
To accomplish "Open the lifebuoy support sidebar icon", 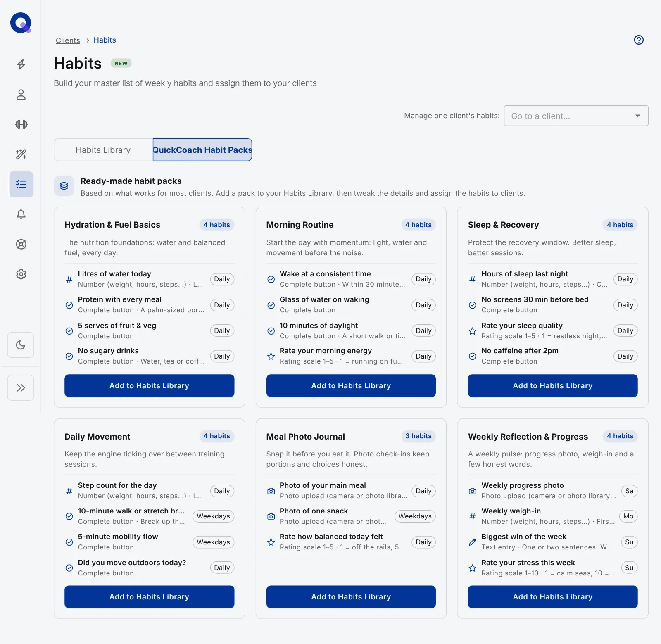I will (x=21, y=244).
